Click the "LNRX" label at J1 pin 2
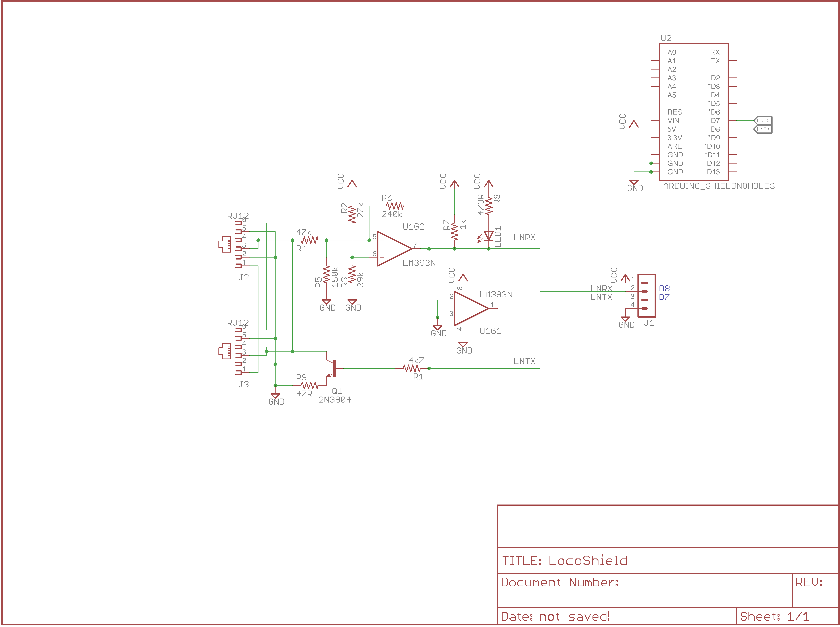This screenshot has height=627, width=840. point(601,288)
